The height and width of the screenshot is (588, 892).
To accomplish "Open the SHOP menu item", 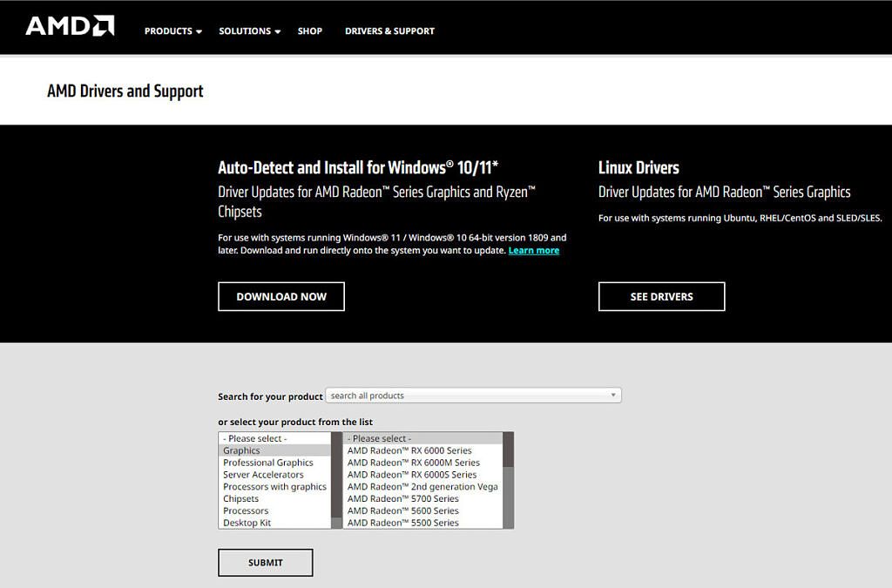I will [x=309, y=30].
